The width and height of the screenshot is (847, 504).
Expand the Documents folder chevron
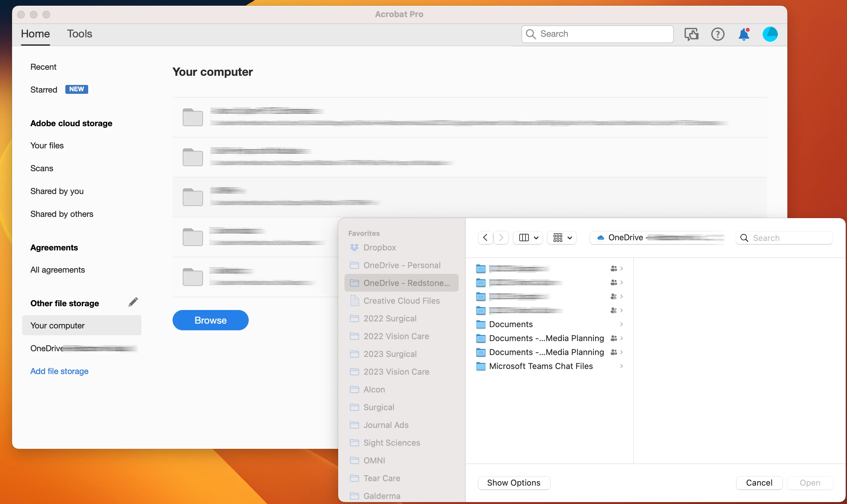(x=621, y=324)
